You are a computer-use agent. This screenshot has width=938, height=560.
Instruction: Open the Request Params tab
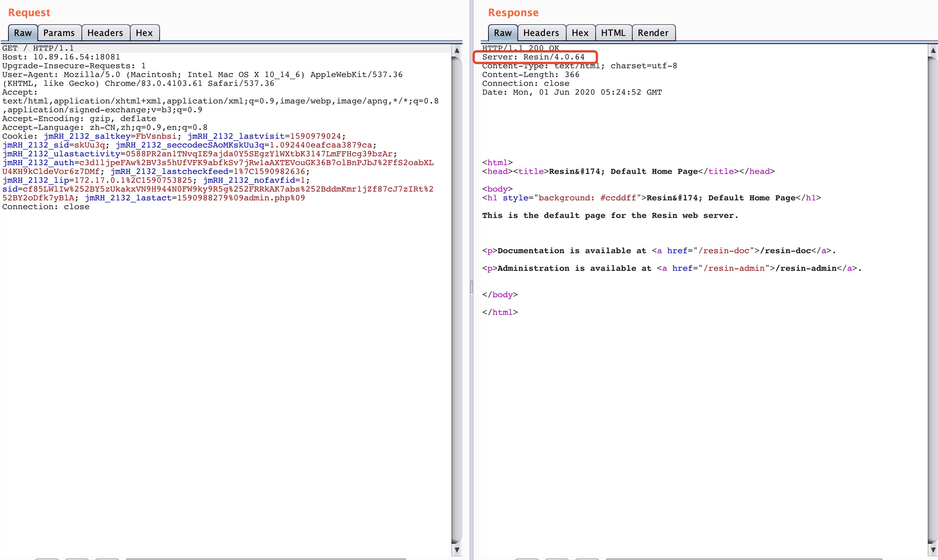coord(59,33)
